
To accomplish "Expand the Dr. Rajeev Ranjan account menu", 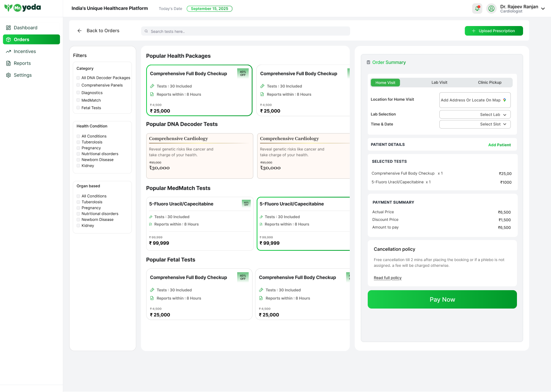I will [543, 8].
